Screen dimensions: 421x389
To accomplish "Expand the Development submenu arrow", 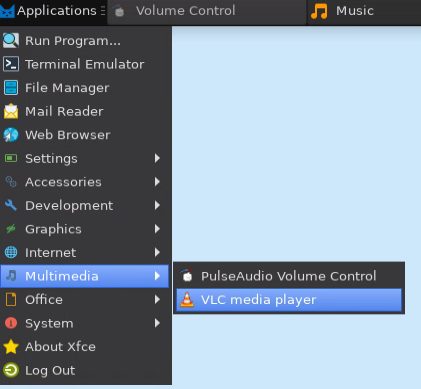I will pyautogui.click(x=157, y=205).
